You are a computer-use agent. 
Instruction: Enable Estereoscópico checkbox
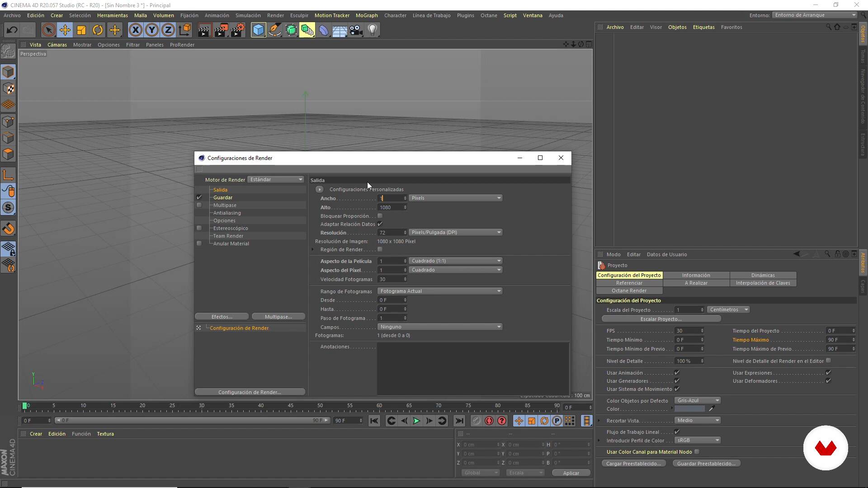(x=199, y=228)
